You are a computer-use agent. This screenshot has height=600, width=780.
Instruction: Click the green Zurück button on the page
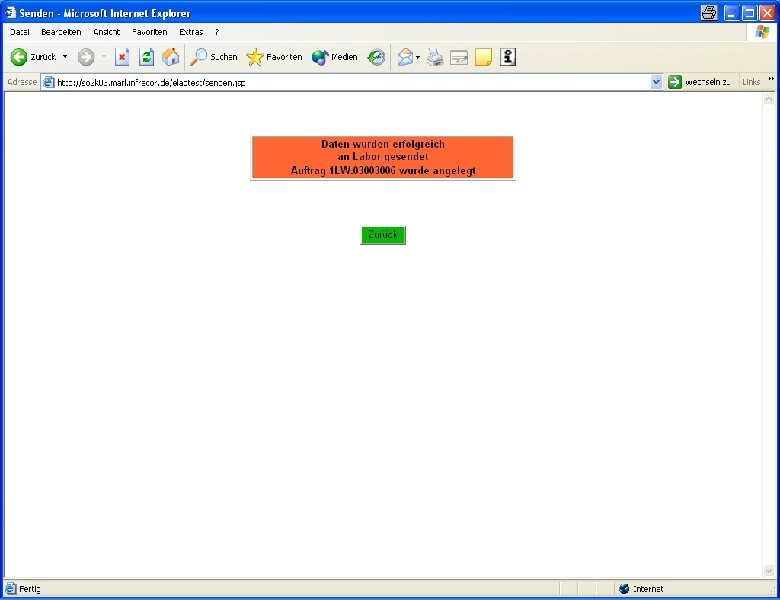pyautogui.click(x=383, y=235)
